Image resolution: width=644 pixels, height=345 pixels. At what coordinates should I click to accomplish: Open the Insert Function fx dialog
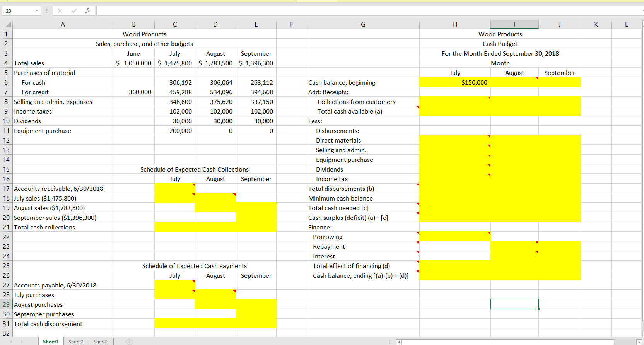88,11
